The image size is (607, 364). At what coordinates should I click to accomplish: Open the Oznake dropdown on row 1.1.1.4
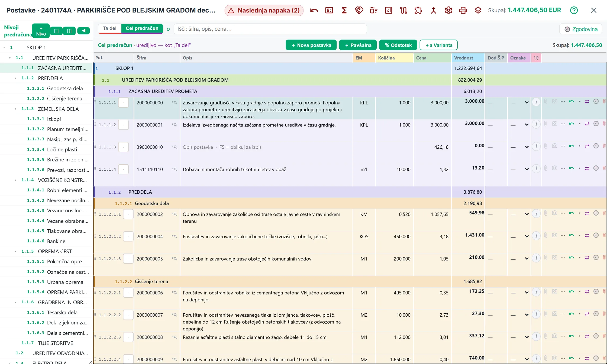[519, 169]
